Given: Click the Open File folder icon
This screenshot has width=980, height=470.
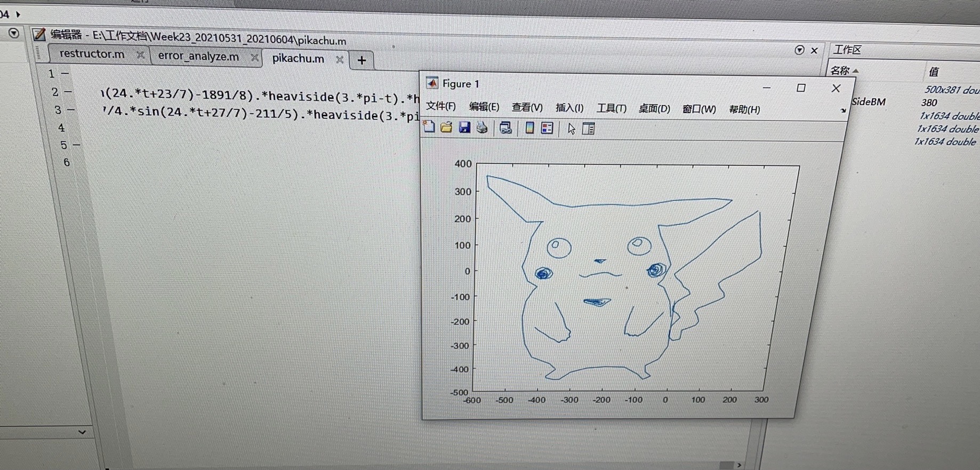Looking at the screenshot, I should point(447,127).
